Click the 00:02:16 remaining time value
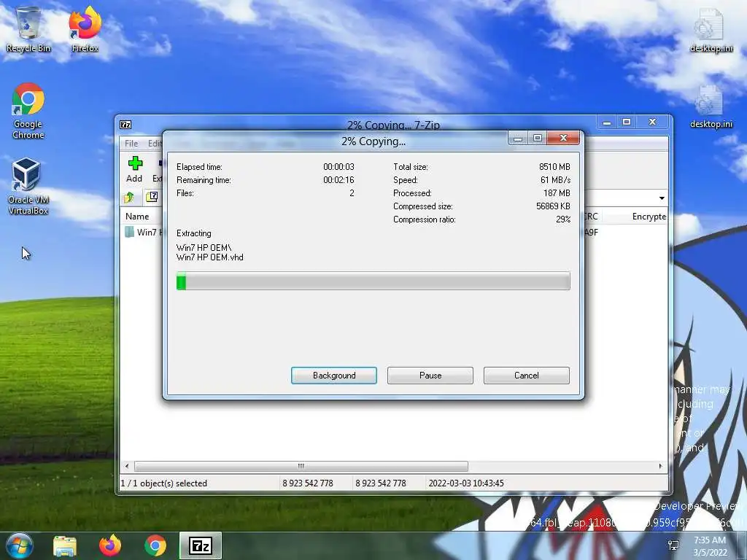The image size is (747, 560). (338, 180)
